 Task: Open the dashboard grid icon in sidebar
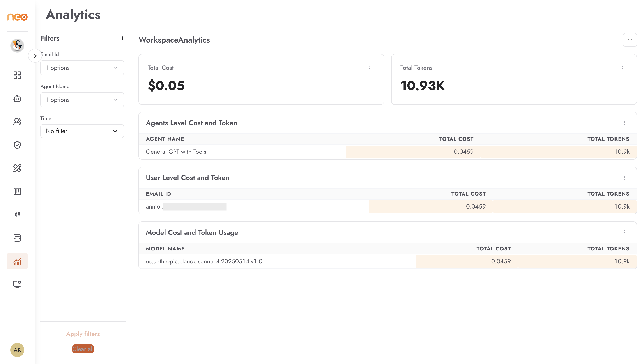click(x=17, y=75)
